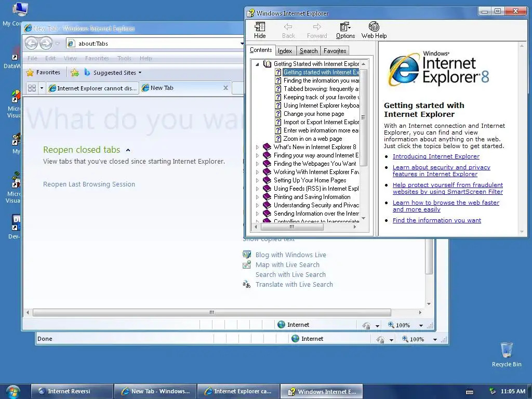Click the Hide toolbar button in help window
532x399 pixels.
click(260, 30)
